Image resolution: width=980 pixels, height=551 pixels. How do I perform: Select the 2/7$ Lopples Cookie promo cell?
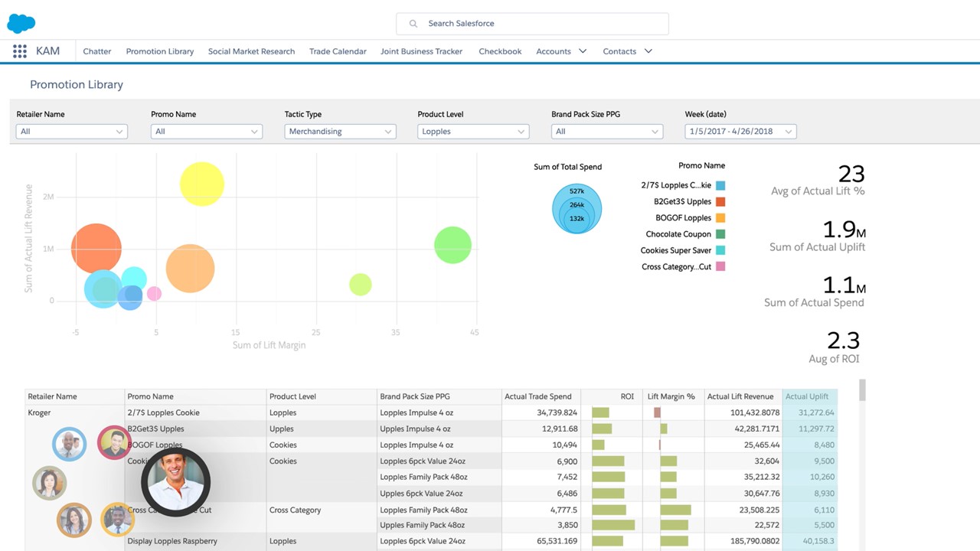click(163, 412)
